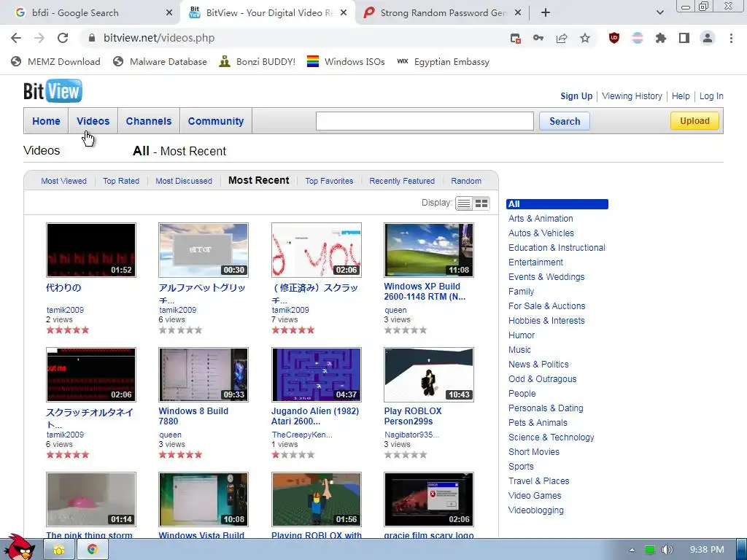Screen dimensions: 747x560
Task: Expand the tab search dropdown arrow
Action: (x=659, y=13)
